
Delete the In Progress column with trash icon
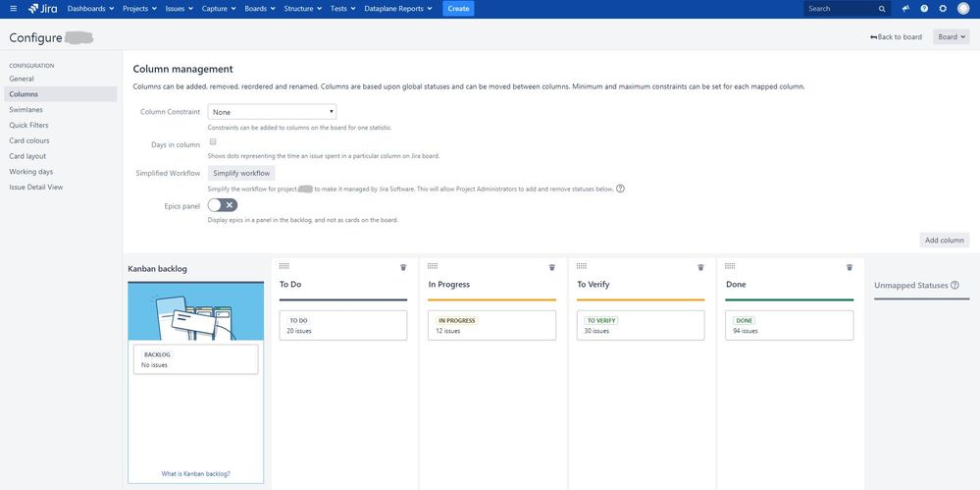point(552,267)
